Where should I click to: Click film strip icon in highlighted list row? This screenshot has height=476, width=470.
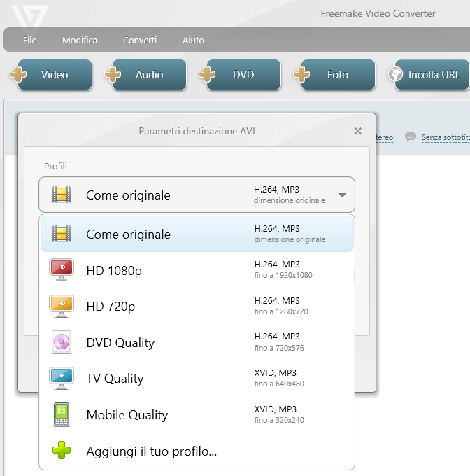(x=62, y=233)
